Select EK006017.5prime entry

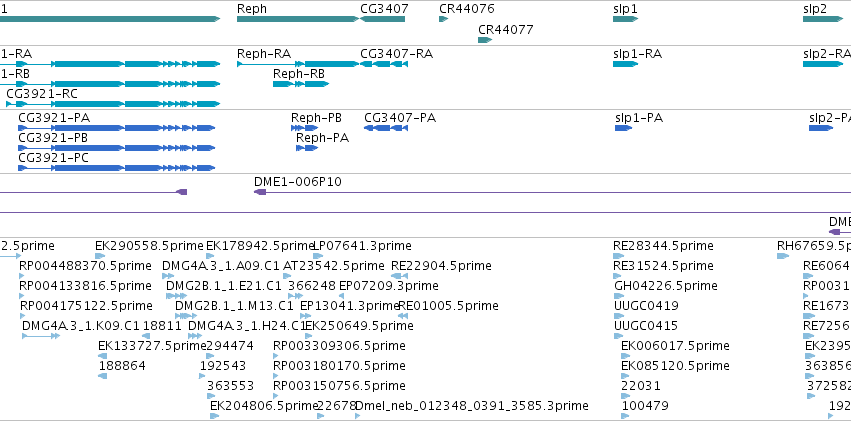pyautogui.click(x=675, y=346)
